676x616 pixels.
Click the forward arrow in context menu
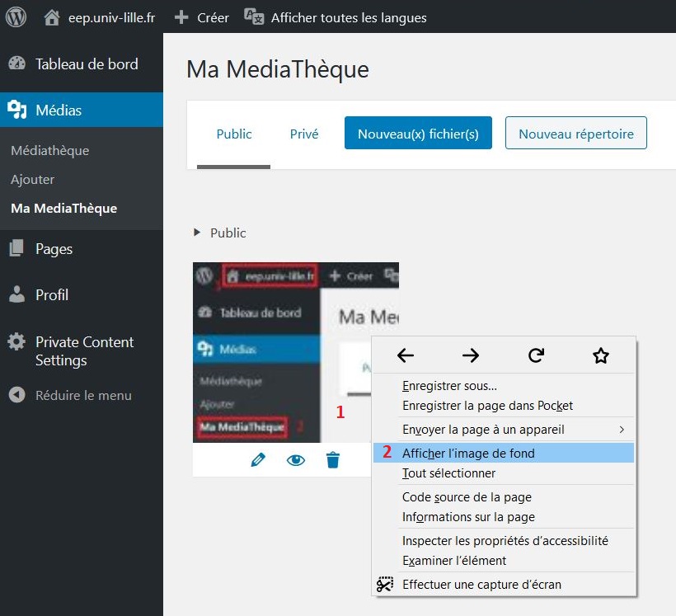471,355
